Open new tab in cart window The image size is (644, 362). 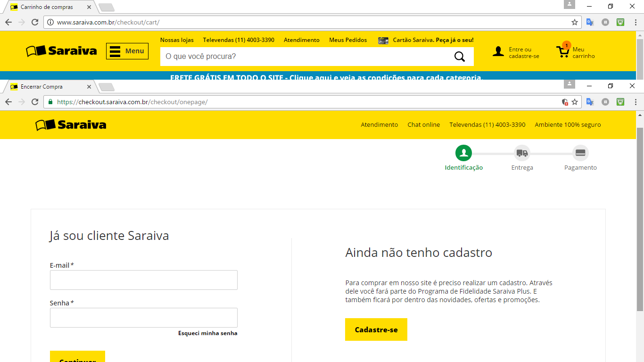(107, 7)
